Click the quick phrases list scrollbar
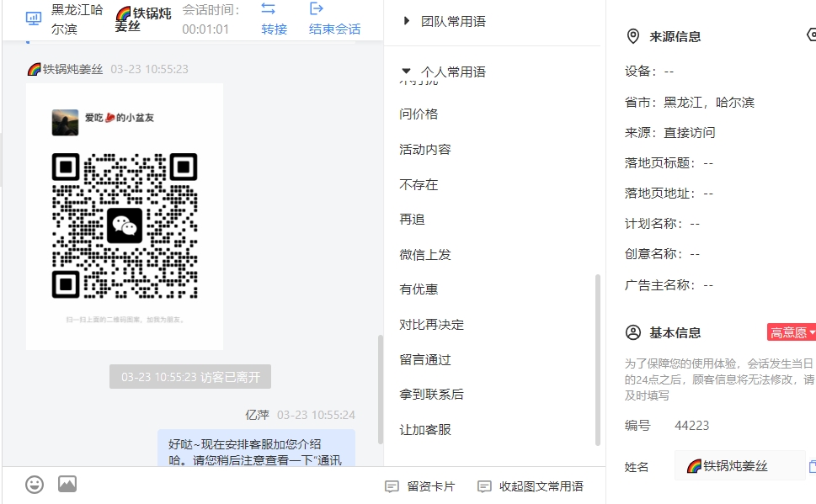 point(597,360)
